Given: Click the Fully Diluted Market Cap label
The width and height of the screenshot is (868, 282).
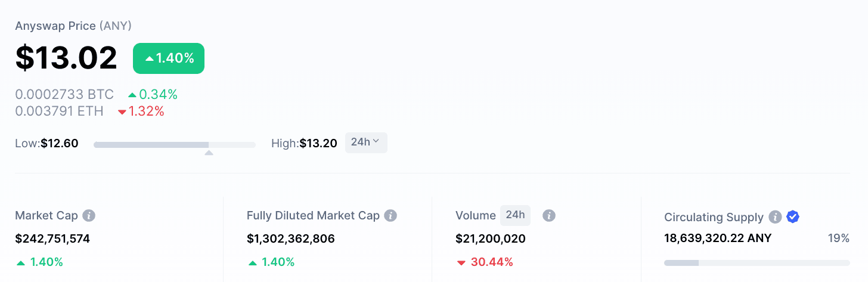Looking at the screenshot, I should (313, 216).
